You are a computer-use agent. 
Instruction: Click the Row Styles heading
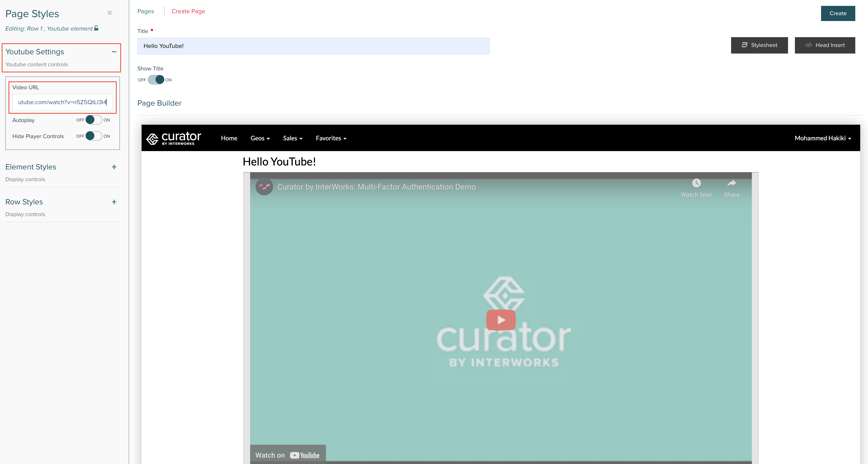(24, 202)
